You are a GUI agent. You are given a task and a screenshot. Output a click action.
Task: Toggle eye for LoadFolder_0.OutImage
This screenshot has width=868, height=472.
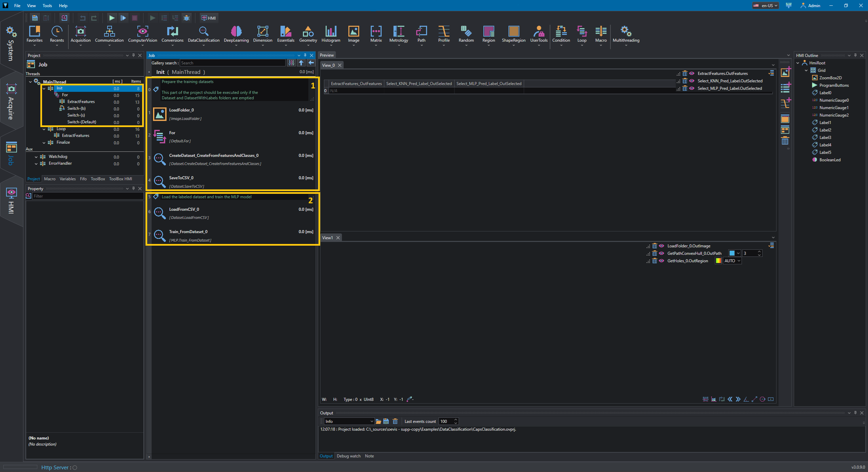661,246
